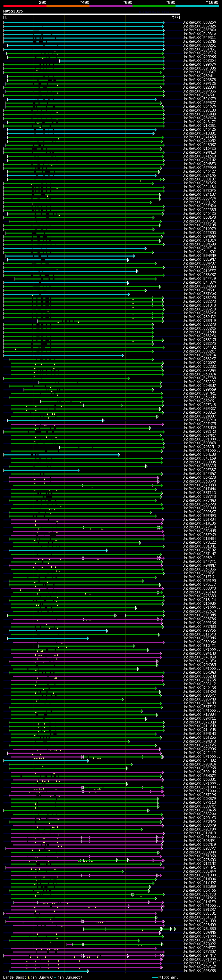The image size is (222, 980).
Task: Click hit label UniRef100_Q0UUY3
Action: [199, 589]
